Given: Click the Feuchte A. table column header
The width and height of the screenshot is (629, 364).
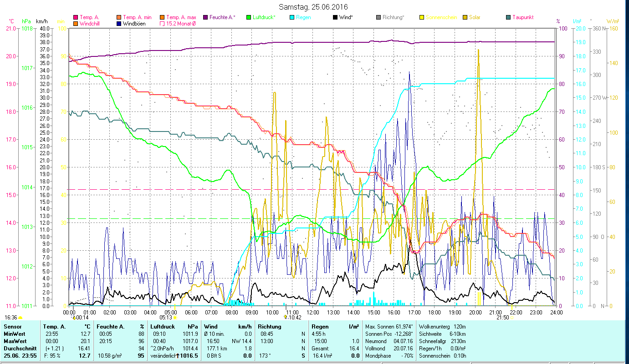Looking at the screenshot, I should [110, 327].
